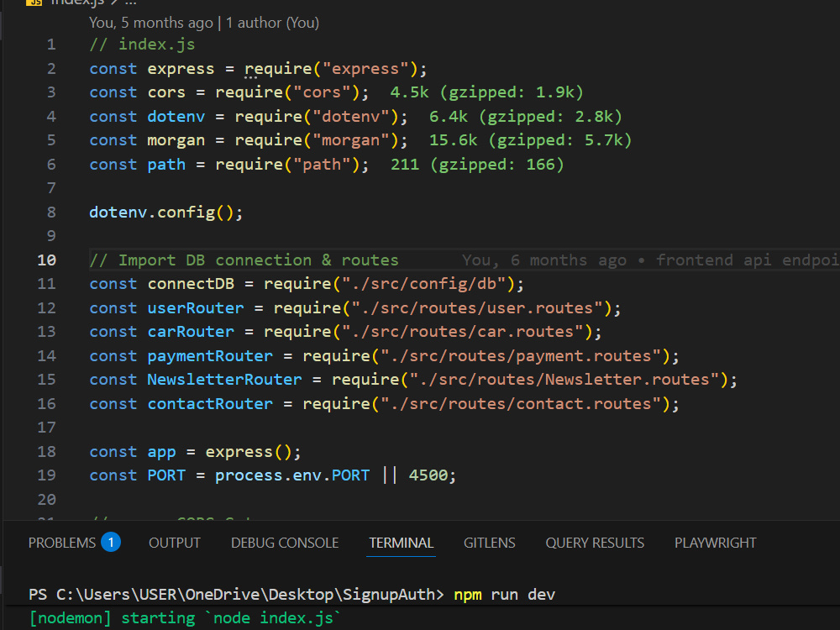Click the GitLens authorship codelens above line 1
This screenshot has width=840, height=630.
click(203, 23)
